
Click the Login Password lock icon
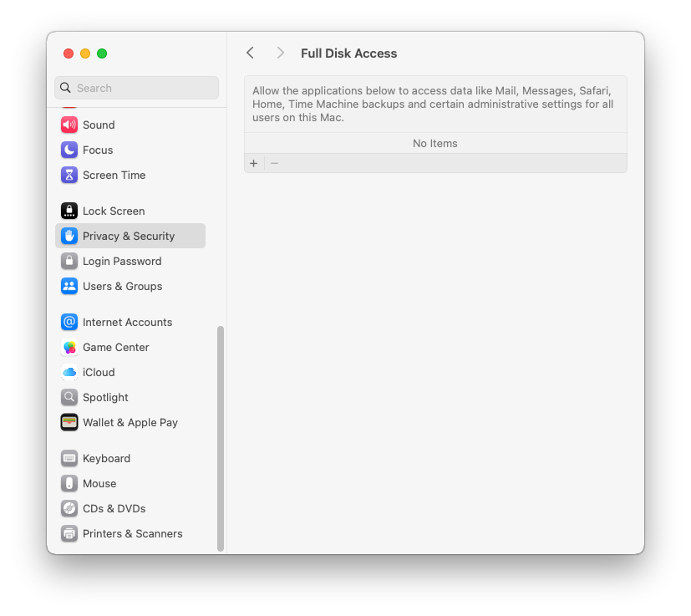pos(69,261)
